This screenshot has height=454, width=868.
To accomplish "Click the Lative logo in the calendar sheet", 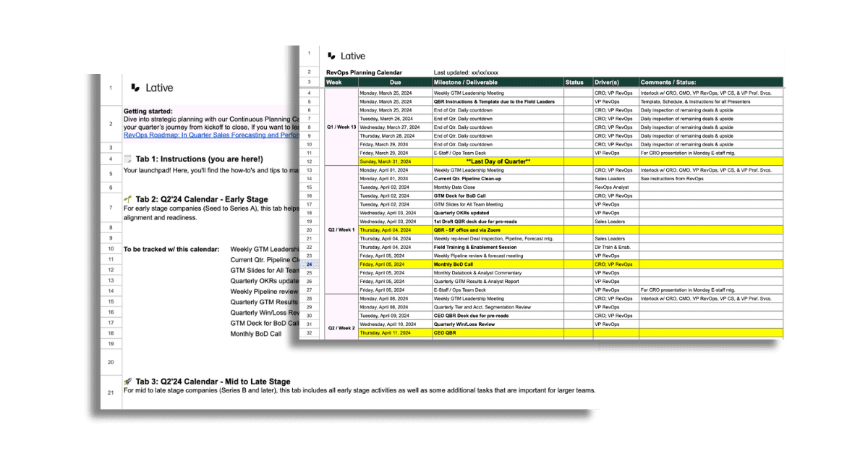I will coord(346,56).
